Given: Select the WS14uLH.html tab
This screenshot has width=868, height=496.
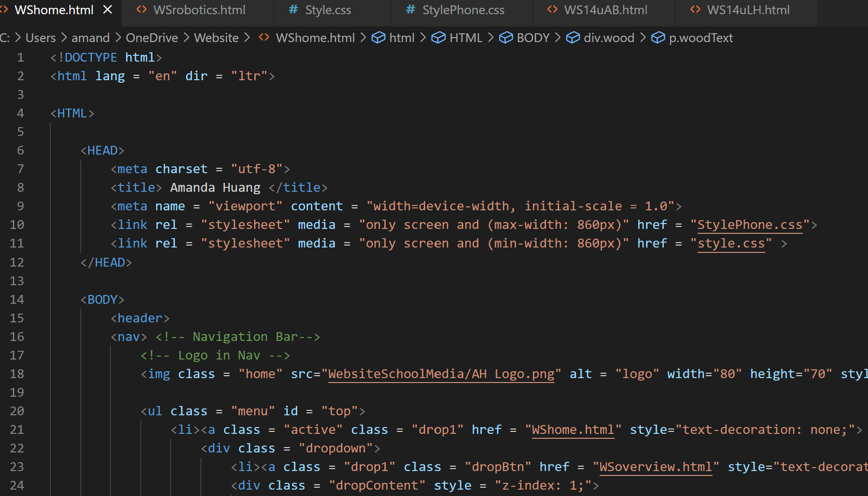Looking at the screenshot, I should [x=748, y=10].
